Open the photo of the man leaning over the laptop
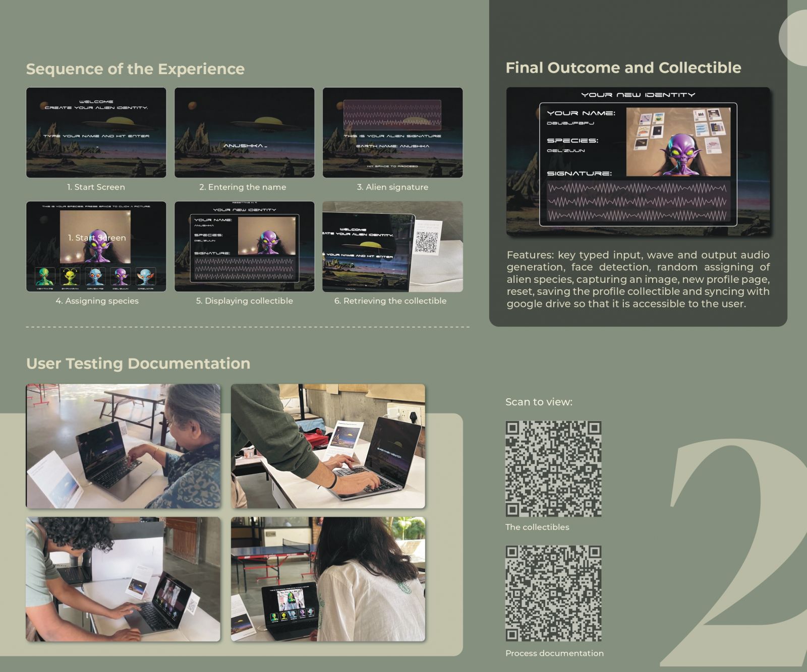This screenshot has height=672, width=807. (x=328, y=446)
